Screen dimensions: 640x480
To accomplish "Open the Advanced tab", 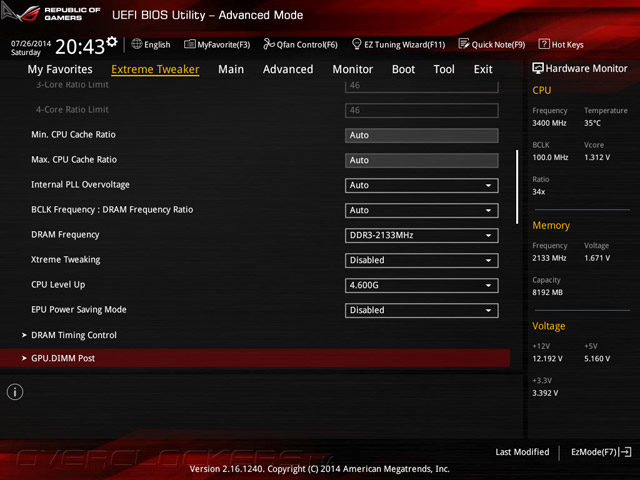I will (288, 69).
